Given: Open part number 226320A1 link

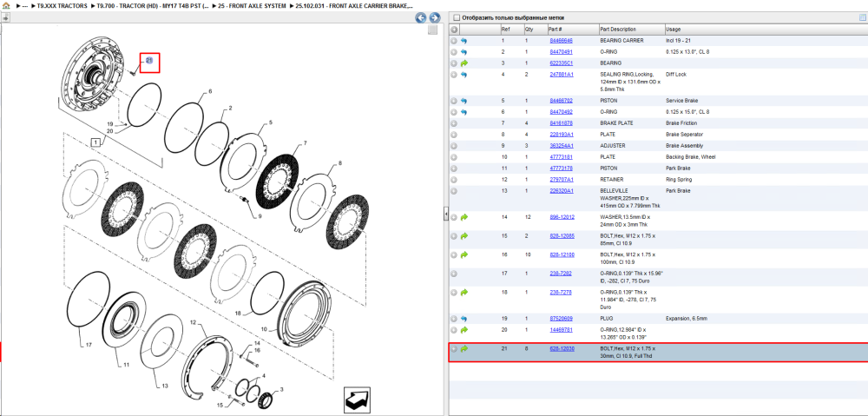Looking at the screenshot, I should point(562,190).
